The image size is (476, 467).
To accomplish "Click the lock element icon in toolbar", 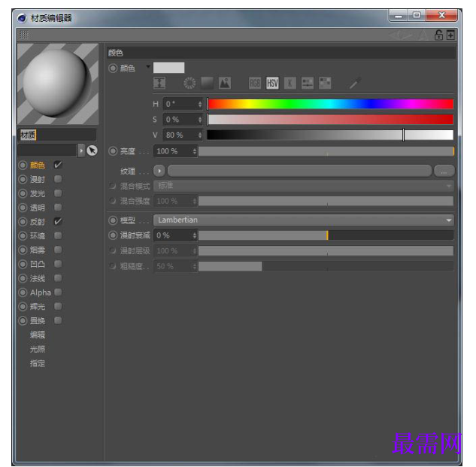I will tap(438, 35).
